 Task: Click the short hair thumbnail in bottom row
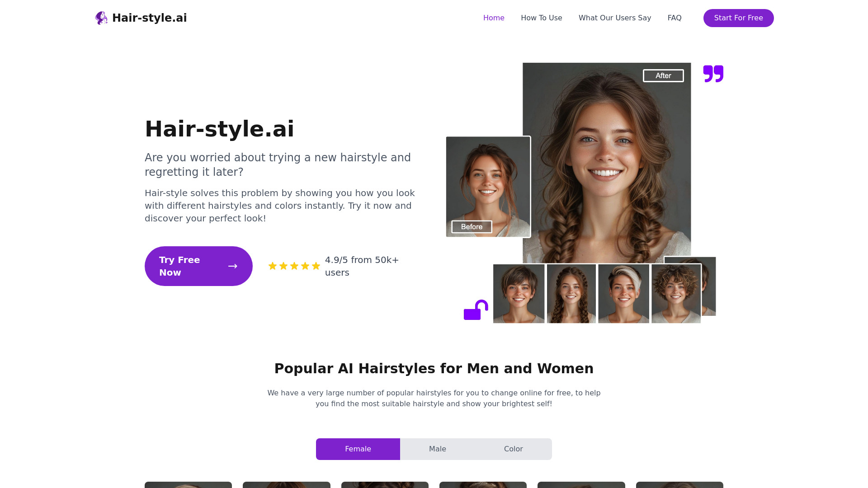click(519, 292)
